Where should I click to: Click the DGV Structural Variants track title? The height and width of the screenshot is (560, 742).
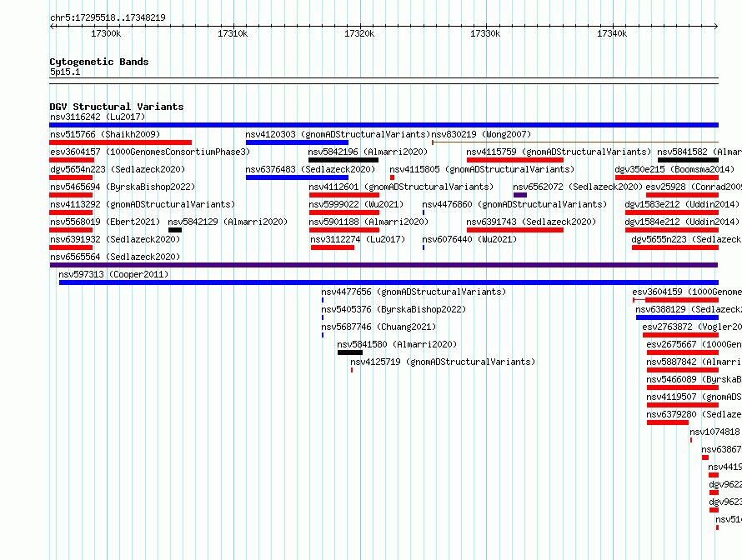coord(117,107)
